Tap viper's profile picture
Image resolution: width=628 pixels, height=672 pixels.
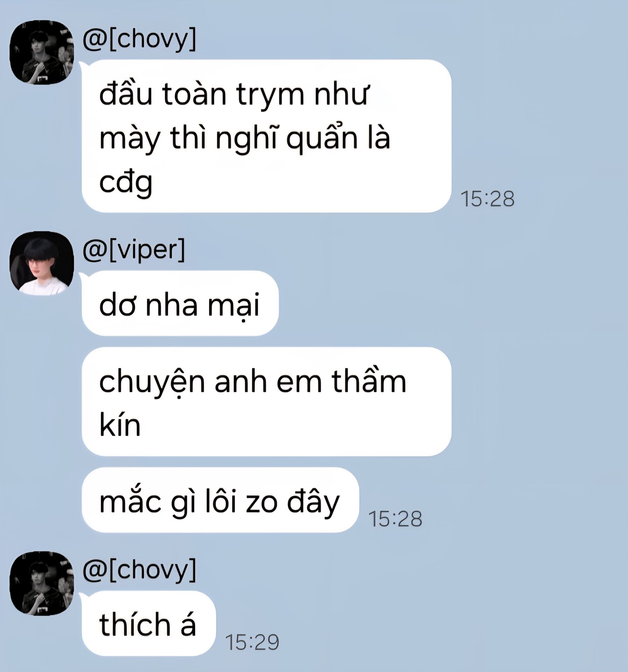(x=42, y=263)
